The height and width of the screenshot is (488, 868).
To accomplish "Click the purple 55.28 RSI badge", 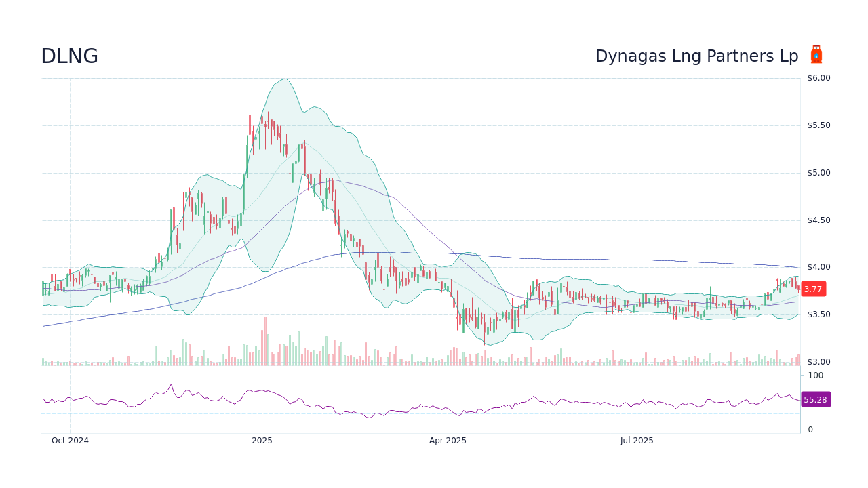I will point(815,399).
